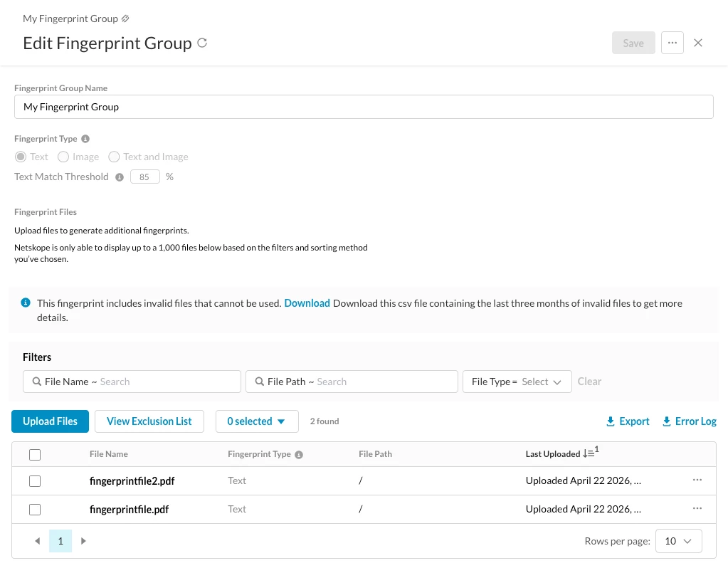Viewport: 728px width, 573px height.
Task: Open row actions for fingerprintfile2.pdf
Action: 697,480
